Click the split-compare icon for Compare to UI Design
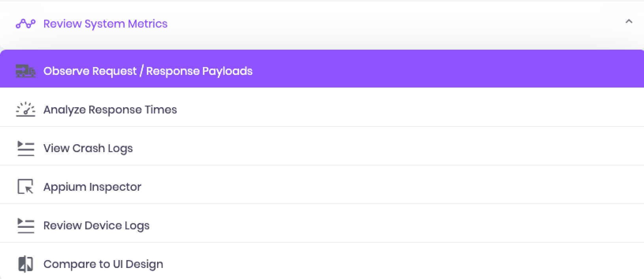Viewport: 644px width, 279px height. (26, 264)
